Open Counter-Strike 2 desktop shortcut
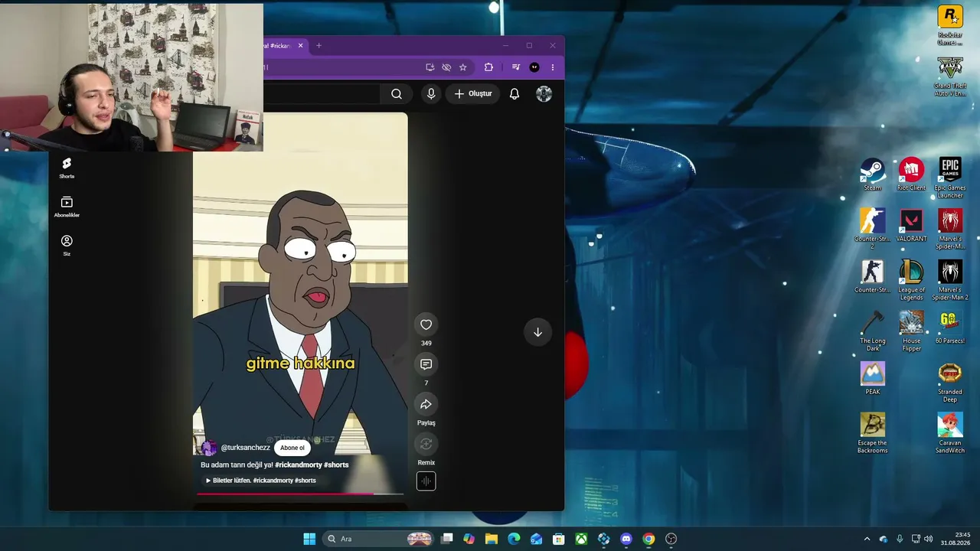The image size is (980, 551). (x=872, y=229)
